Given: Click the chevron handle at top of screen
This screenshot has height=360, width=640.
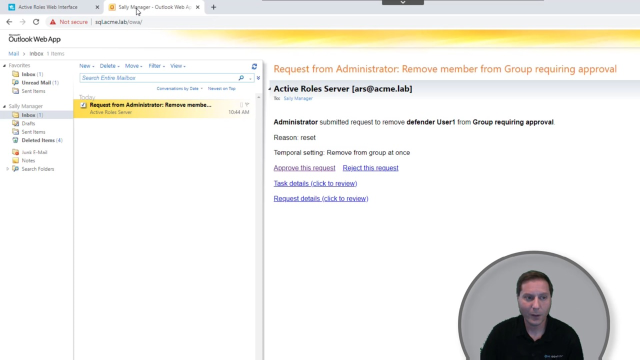Looking at the screenshot, I should [x=403, y=2].
